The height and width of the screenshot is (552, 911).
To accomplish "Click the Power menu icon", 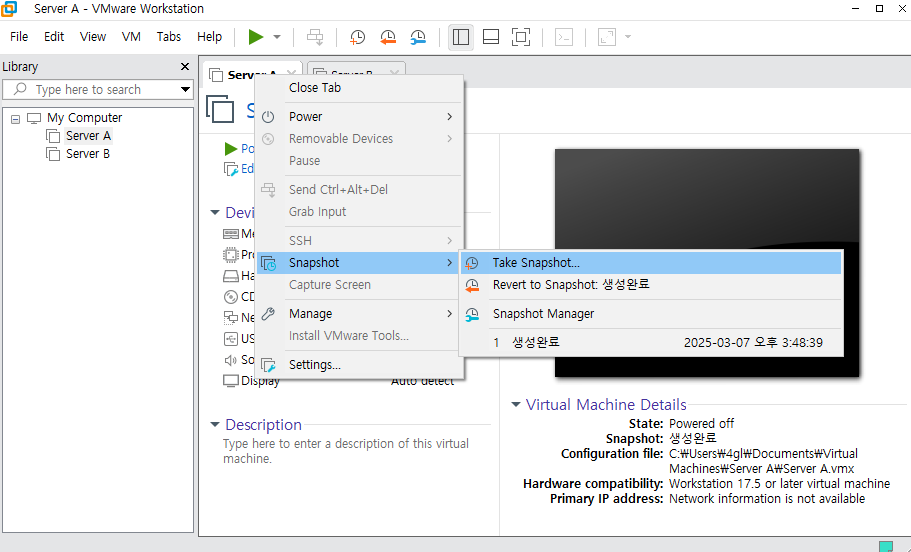I will pyautogui.click(x=268, y=117).
